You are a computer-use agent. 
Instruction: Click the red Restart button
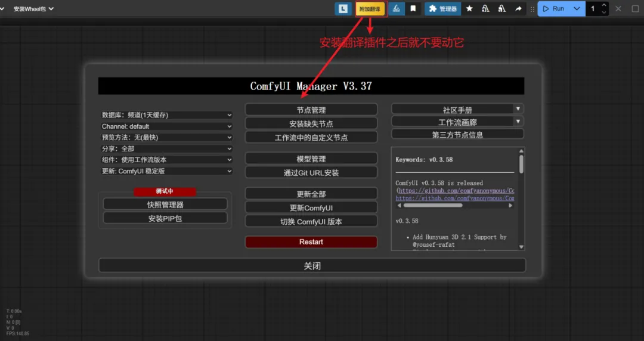click(311, 242)
